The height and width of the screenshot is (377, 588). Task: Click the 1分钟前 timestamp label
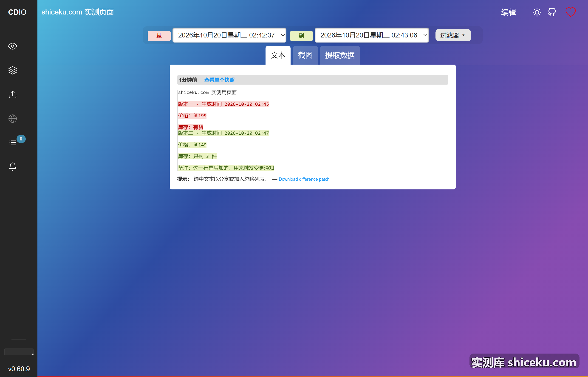188,80
